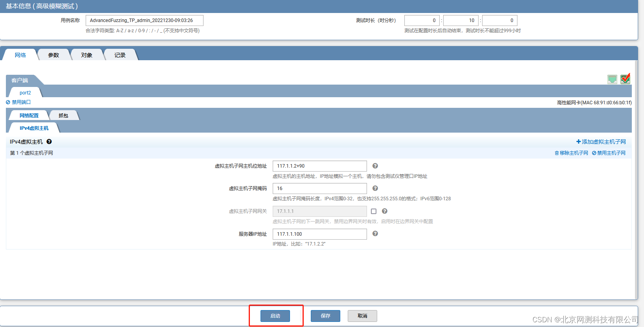
Task: Click the text 第 1 个虚拟主机子网
Action: (x=31, y=153)
